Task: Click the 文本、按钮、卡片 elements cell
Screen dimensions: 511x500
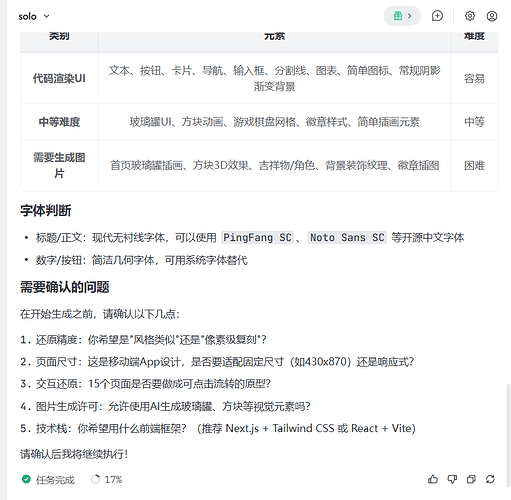Action: click(275, 78)
